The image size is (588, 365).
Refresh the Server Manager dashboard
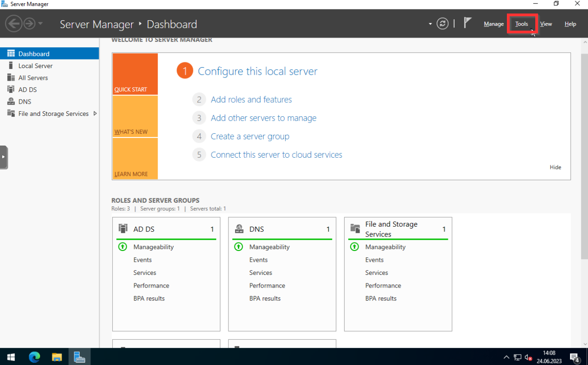click(x=443, y=24)
